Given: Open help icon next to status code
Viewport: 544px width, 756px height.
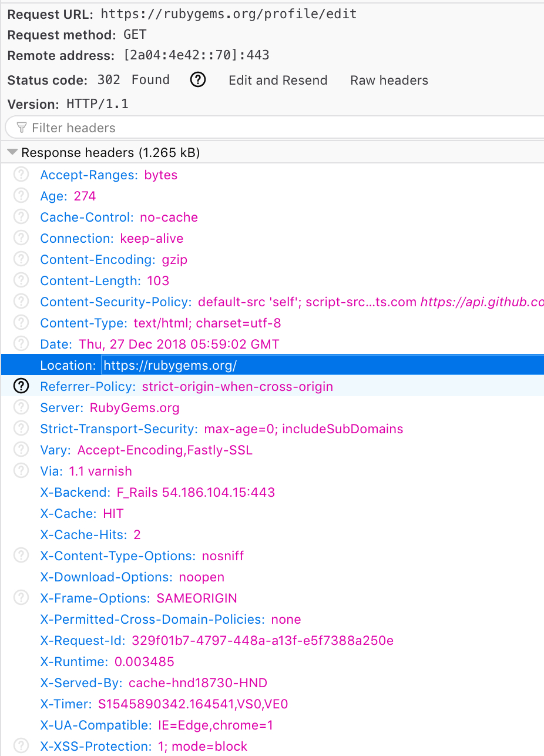Looking at the screenshot, I should tap(199, 80).
